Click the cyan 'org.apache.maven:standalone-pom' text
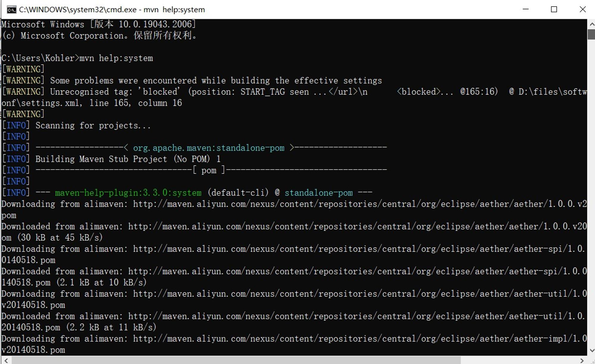This screenshot has width=595, height=364. (209, 148)
